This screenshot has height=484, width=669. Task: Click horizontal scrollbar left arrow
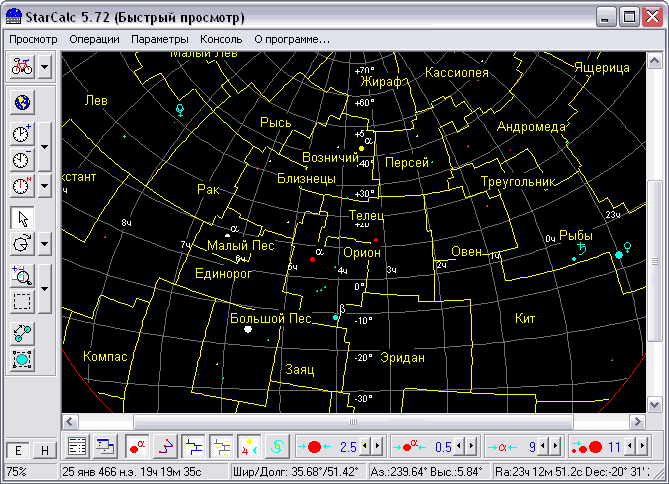(70, 422)
